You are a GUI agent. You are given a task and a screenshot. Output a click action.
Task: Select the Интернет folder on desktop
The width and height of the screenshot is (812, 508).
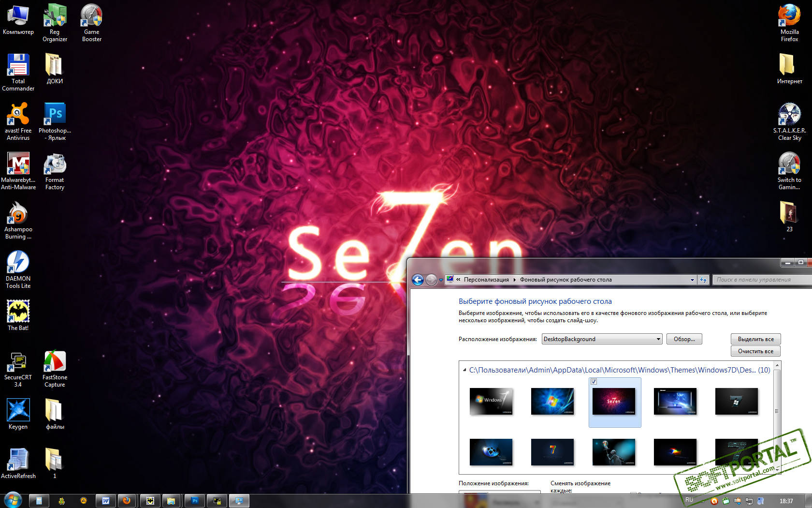coord(789,69)
